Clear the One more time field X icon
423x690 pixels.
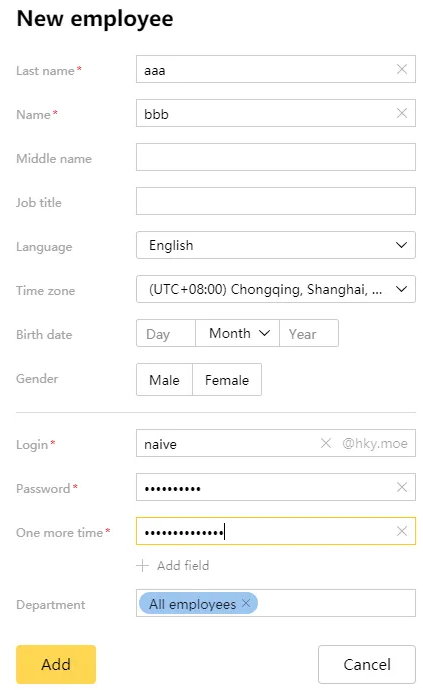pyautogui.click(x=401, y=531)
